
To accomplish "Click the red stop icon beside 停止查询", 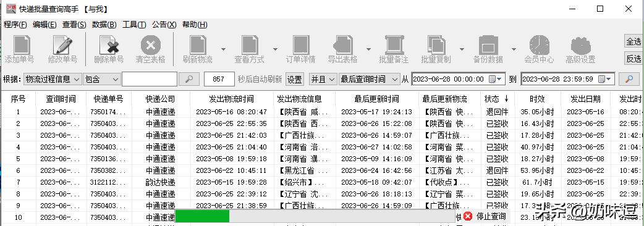I will click(x=467, y=216).
